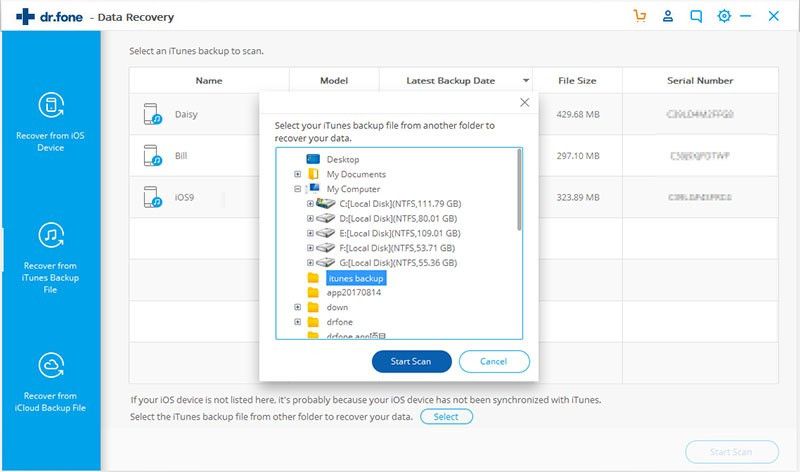
Task: Open the feedback chat icon
Action: coord(695,16)
